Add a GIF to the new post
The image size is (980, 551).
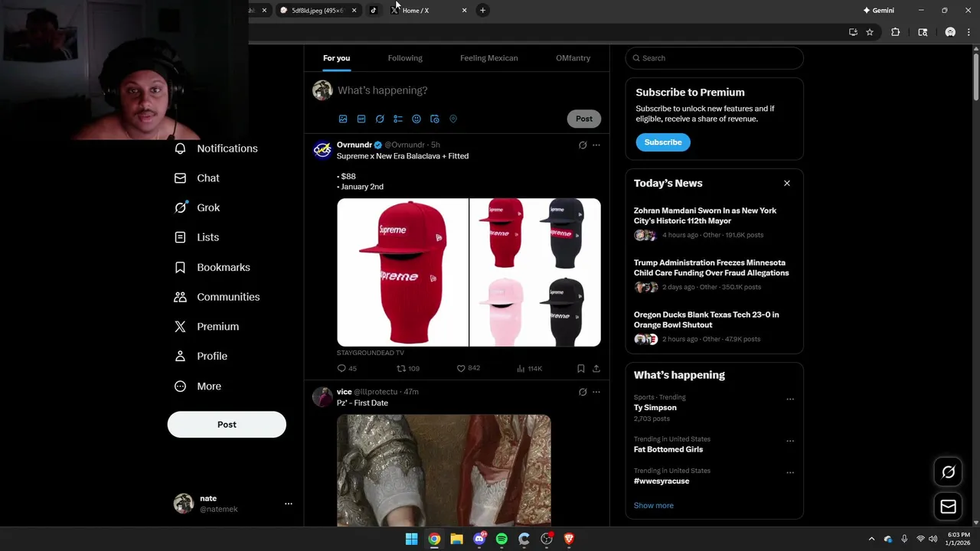(x=361, y=119)
